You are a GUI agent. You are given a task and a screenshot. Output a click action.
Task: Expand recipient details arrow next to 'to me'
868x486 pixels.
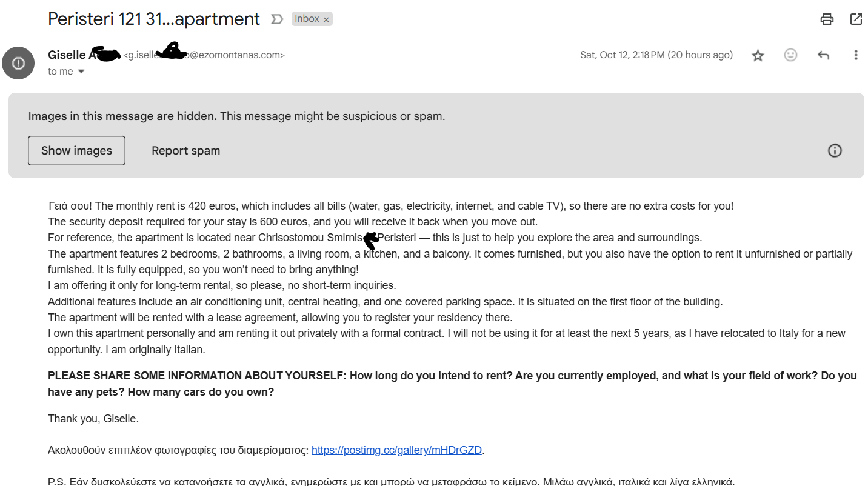click(x=81, y=72)
